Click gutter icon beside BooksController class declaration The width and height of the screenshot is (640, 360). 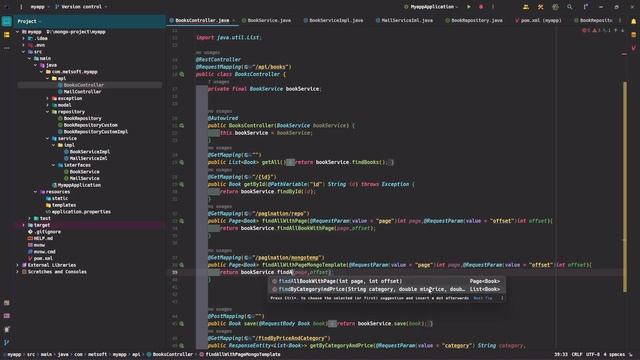(x=182, y=75)
